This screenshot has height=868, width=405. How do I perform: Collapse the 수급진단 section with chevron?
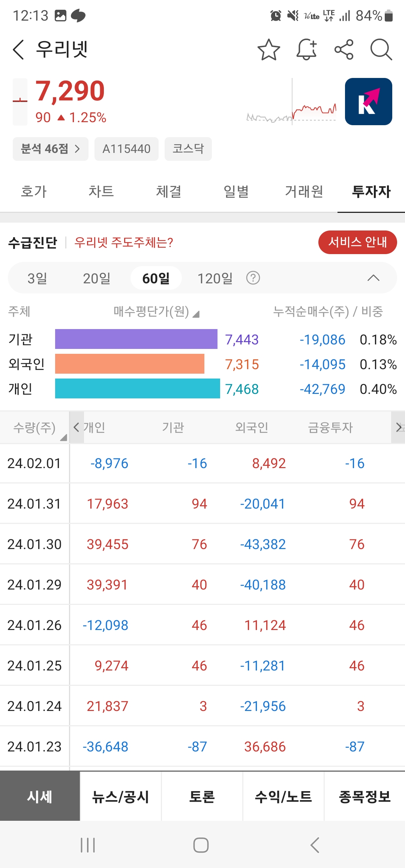coord(373,278)
